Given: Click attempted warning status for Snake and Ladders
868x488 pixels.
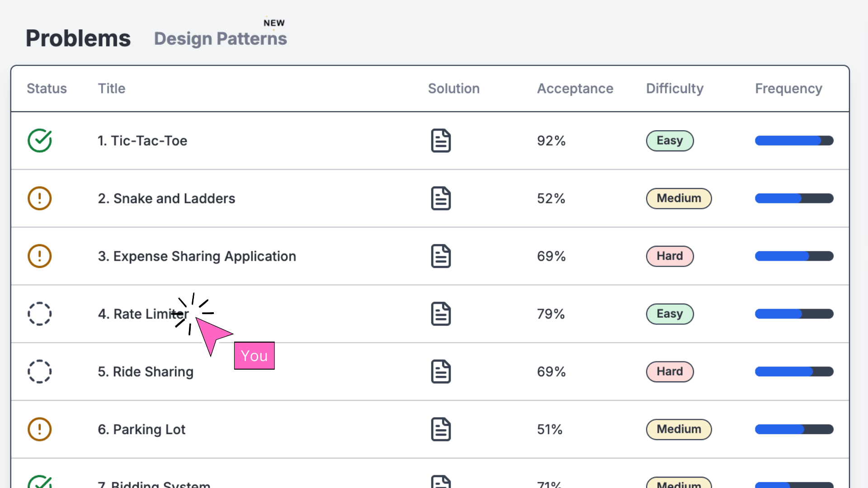Looking at the screenshot, I should 40,198.
